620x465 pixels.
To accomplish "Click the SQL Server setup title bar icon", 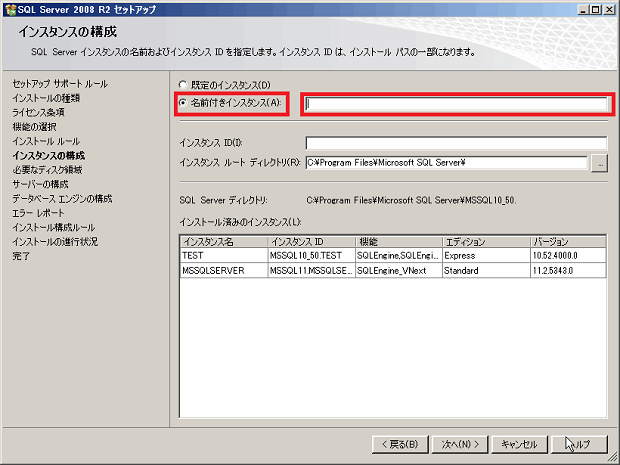I will click(x=10, y=9).
